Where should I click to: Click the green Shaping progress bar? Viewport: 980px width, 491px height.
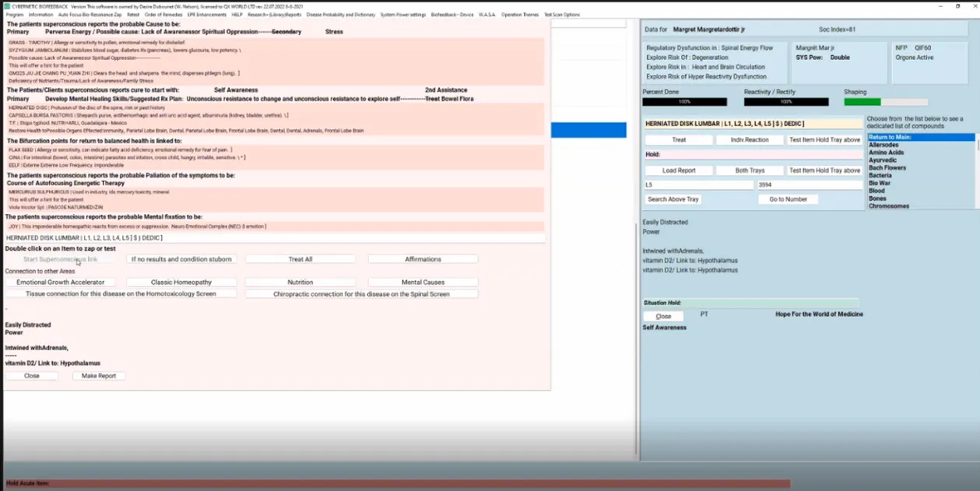click(862, 102)
